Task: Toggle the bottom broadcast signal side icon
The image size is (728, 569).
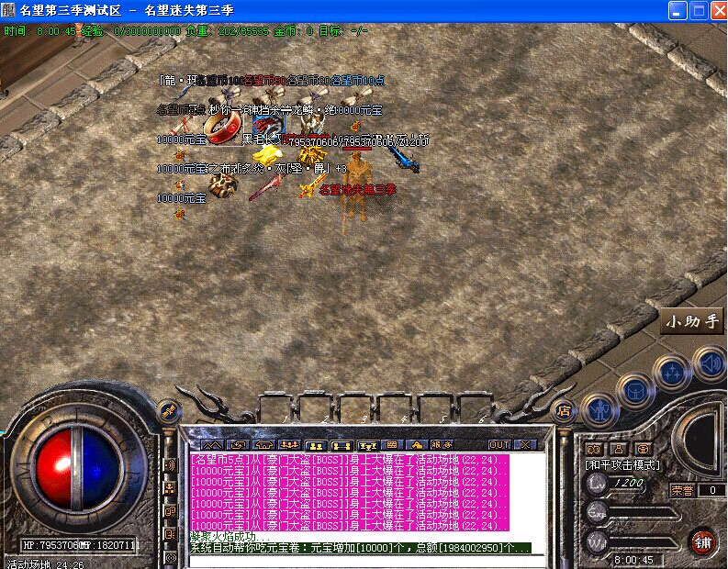Action: click(170, 557)
